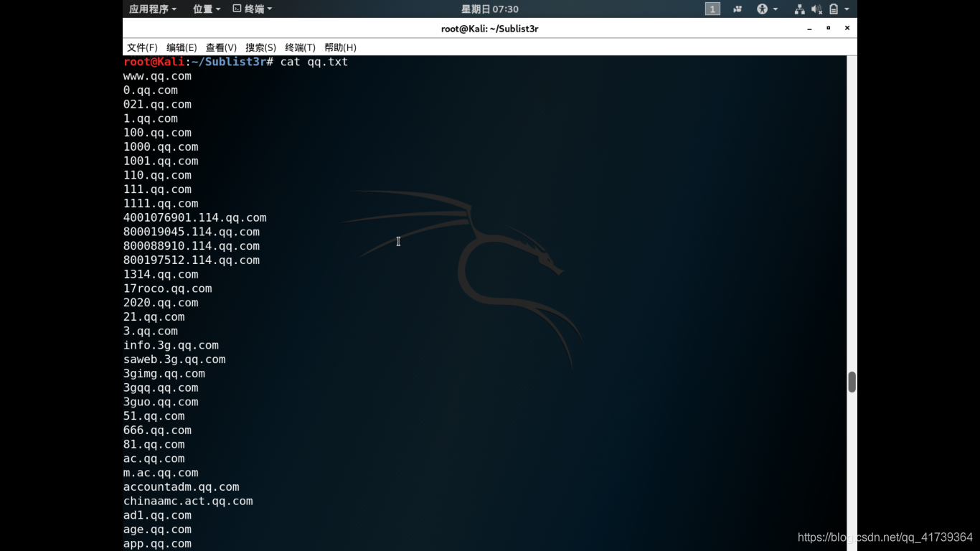This screenshot has width=980, height=551.
Task: Click the battery power icon
Action: [834, 9]
